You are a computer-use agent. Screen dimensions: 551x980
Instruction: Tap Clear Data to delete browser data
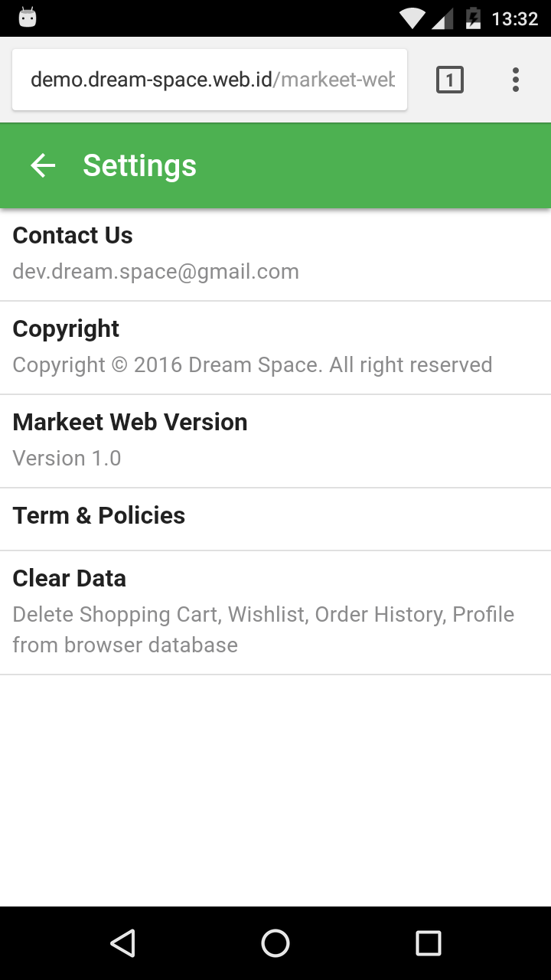tap(70, 579)
